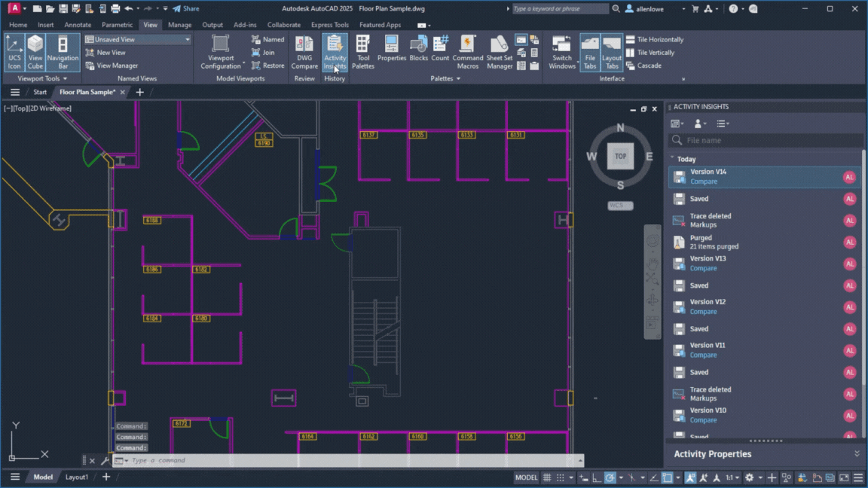Collapse the Today group in Activity Insights
Viewport: 868px width, 488px height.
(x=672, y=158)
